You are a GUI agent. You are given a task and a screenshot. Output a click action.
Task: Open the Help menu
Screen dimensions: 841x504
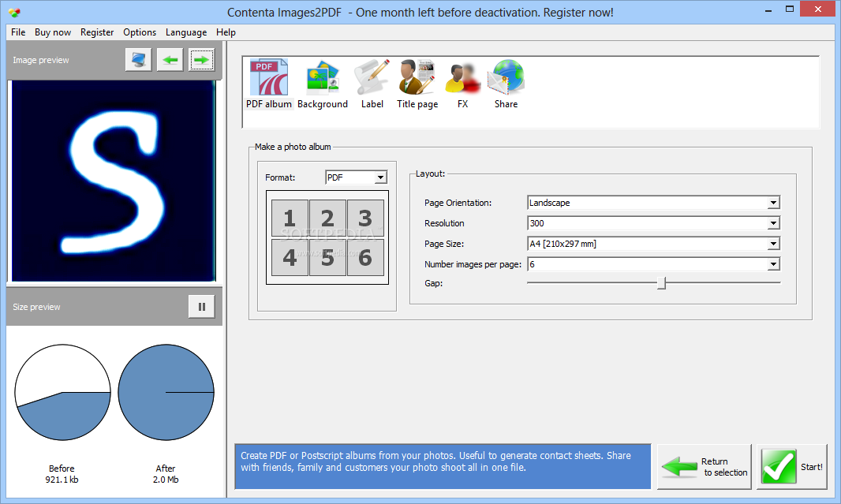click(226, 32)
